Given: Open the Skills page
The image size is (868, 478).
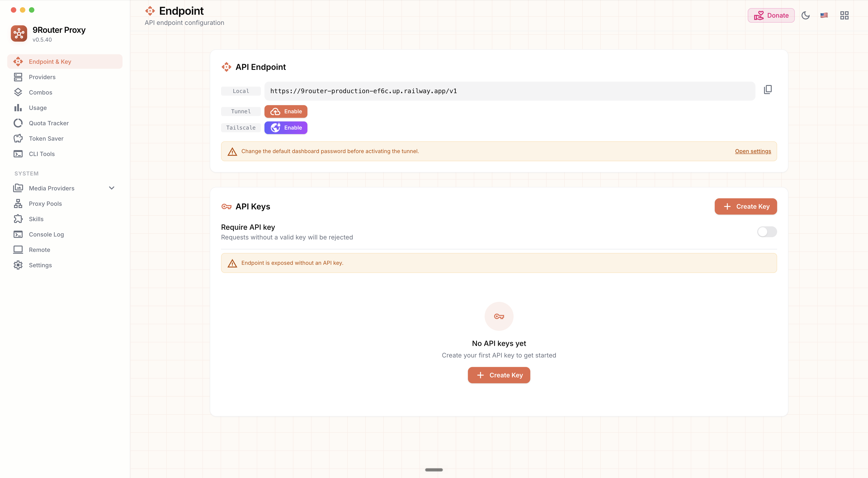Looking at the screenshot, I should [65, 219].
